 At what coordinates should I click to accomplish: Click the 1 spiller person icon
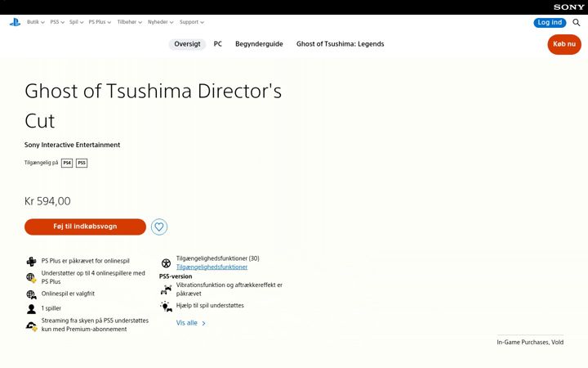(x=32, y=308)
